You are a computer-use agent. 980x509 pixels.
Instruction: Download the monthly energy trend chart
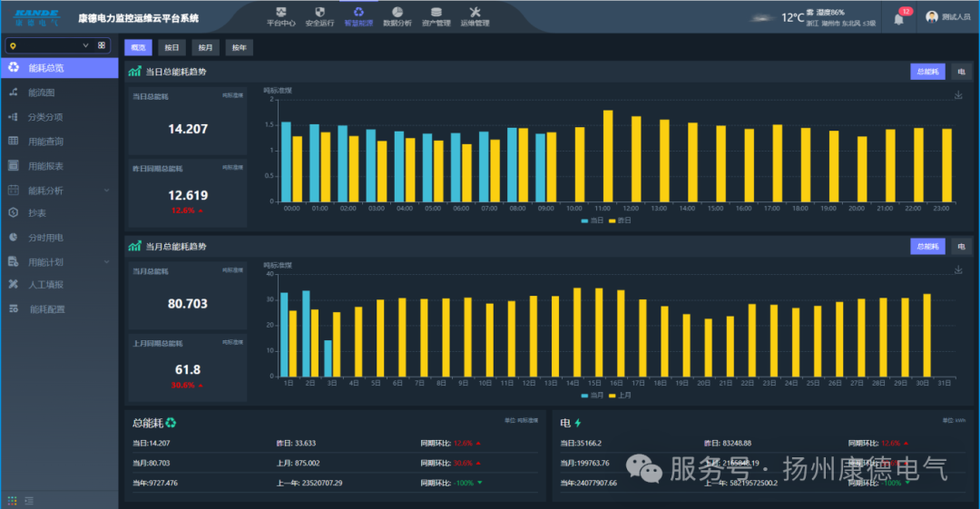[x=958, y=269]
